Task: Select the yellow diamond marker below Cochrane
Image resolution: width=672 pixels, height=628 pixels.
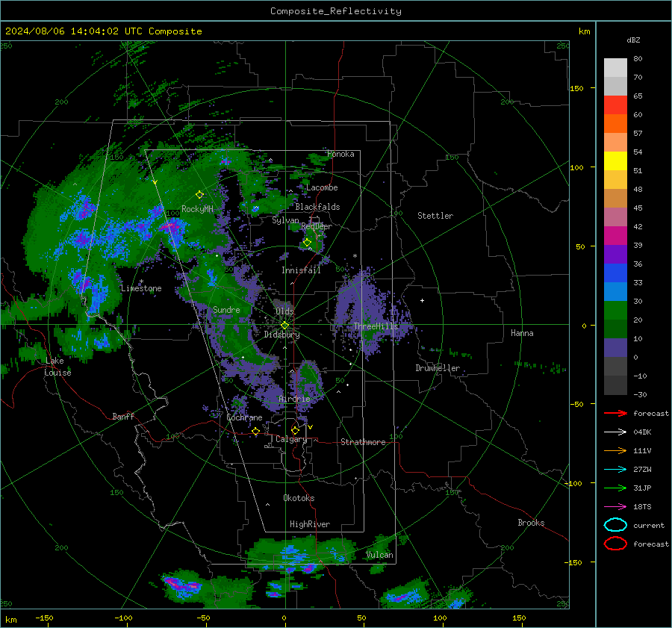Action: coord(256,432)
